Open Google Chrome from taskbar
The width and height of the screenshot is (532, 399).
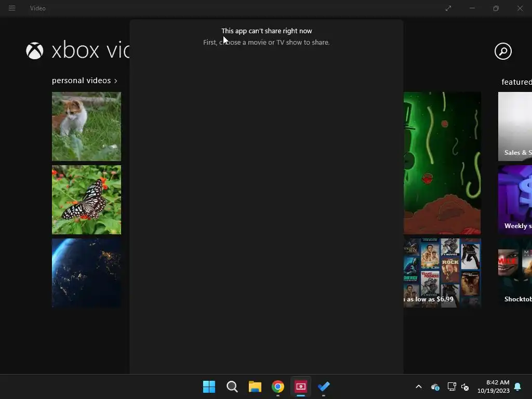pyautogui.click(x=278, y=387)
